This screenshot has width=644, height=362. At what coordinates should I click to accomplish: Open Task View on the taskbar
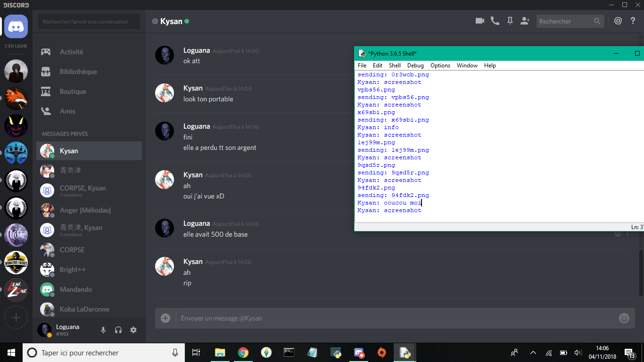click(x=196, y=353)
